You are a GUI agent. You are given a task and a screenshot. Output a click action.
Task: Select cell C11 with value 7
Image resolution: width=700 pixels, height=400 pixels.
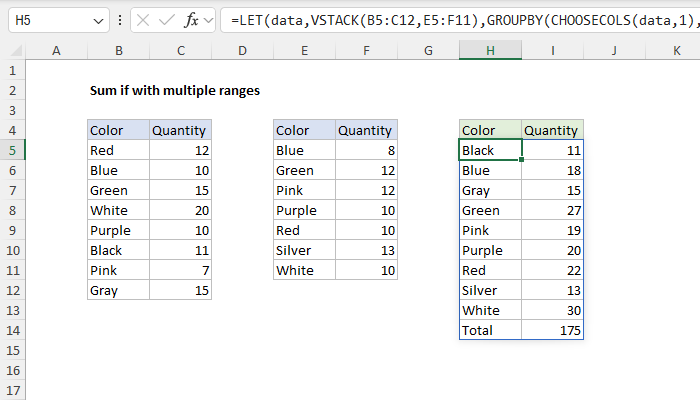click(180, 271)
